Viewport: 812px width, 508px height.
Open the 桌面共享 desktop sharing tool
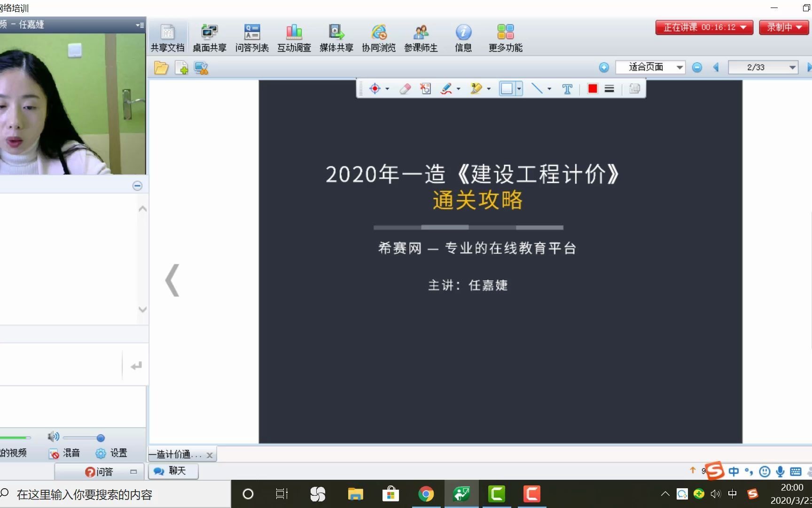click(x=210, y=38)
